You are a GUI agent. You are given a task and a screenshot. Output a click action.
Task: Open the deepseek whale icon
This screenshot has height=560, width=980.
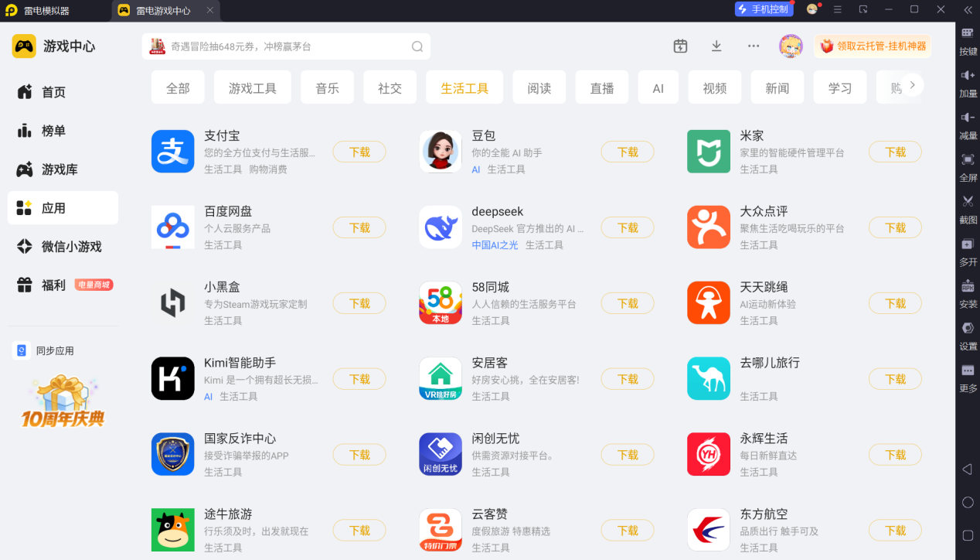[441, 227]
